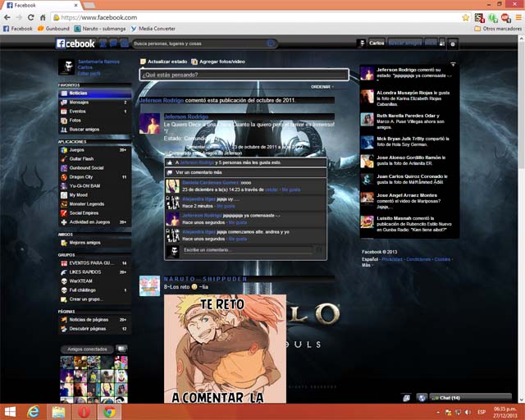Open the Media Converter bookmark
The height and width of the screenshot is (420, 525).
pyautogui.click(x=153, y=29)
